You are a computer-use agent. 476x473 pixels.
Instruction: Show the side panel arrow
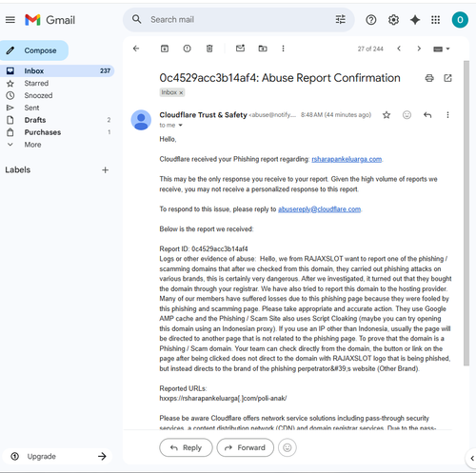472,459
